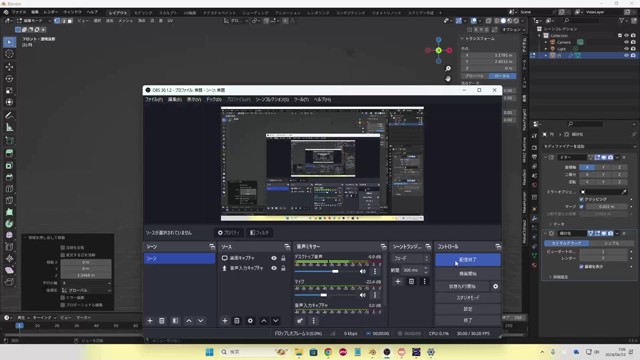Select the Cursor tool in Blender toolbar

(9, 54)
